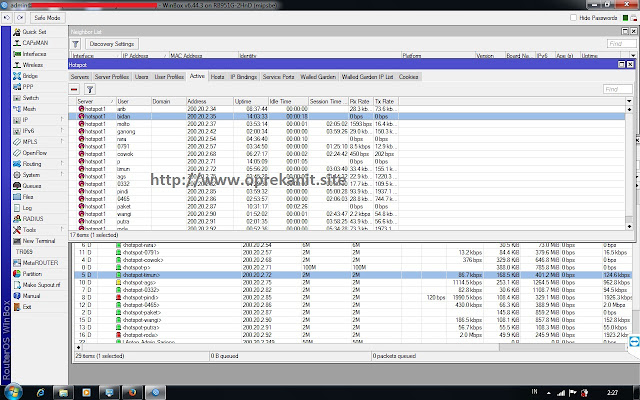
Task: Open the PPP menu
Action: coord(27,87)
